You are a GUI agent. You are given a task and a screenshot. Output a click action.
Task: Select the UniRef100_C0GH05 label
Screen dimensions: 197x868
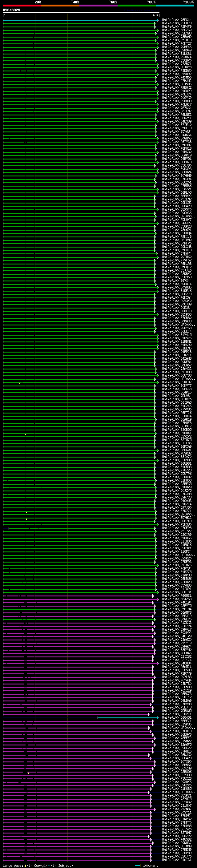pos(176,139)
